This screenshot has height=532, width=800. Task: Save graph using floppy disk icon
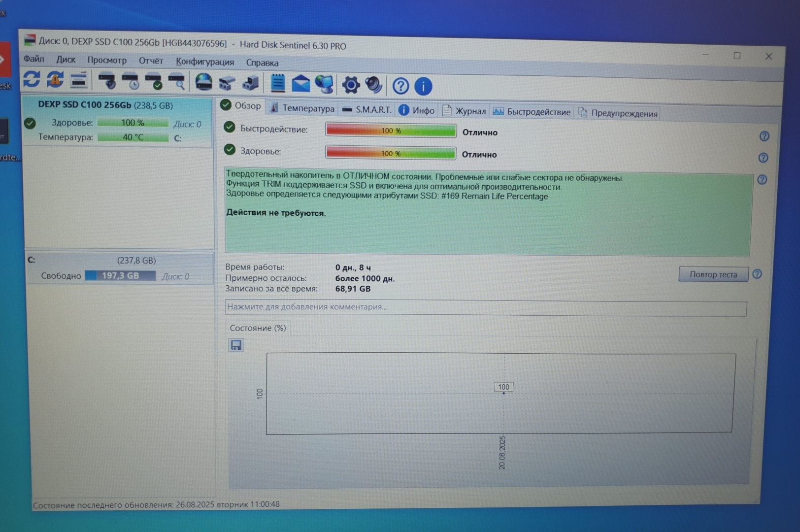(236, 345)
